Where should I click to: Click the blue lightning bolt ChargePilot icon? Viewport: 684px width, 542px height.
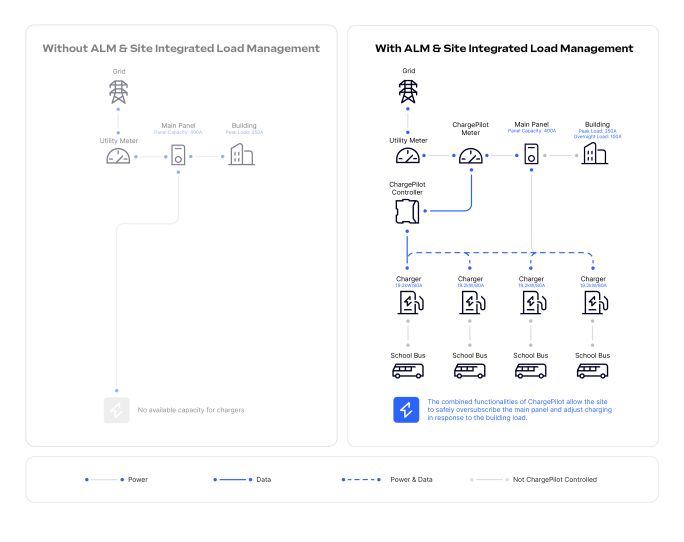tap(406, 410)
